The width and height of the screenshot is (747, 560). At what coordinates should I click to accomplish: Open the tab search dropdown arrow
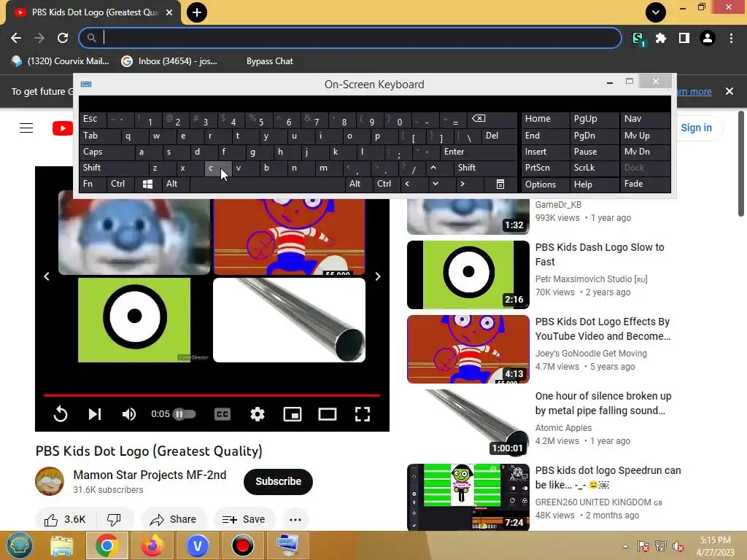point(656,12)
